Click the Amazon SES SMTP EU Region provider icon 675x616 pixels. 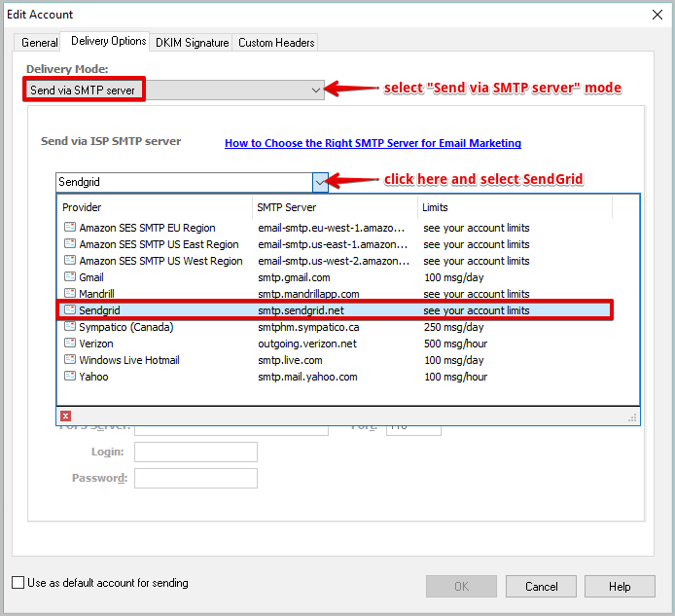(x=70, y=227)
